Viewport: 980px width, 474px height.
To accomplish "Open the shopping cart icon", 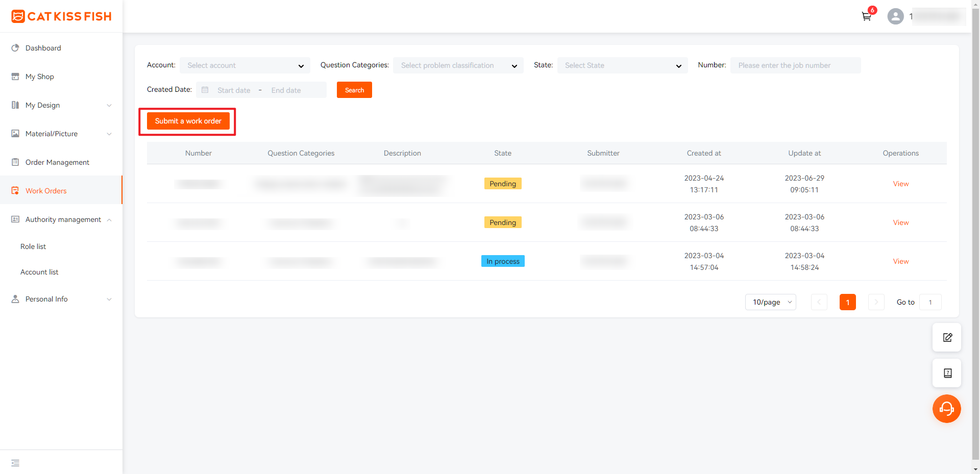I will coord(867,16).
